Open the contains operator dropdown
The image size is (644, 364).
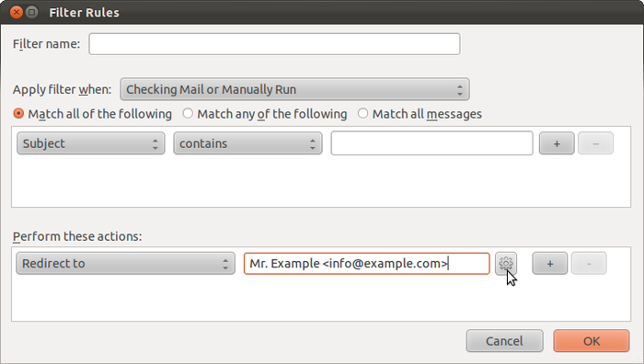(x=247, y=143)
